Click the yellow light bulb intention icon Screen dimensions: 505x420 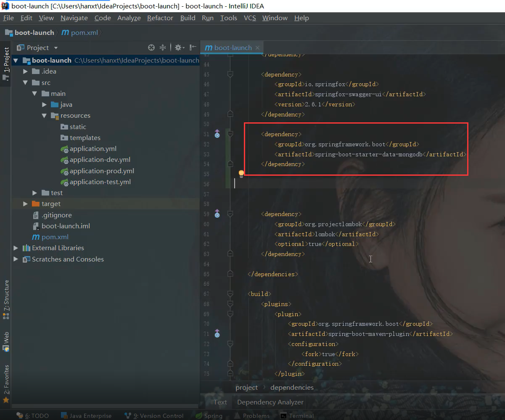point(241,174)
